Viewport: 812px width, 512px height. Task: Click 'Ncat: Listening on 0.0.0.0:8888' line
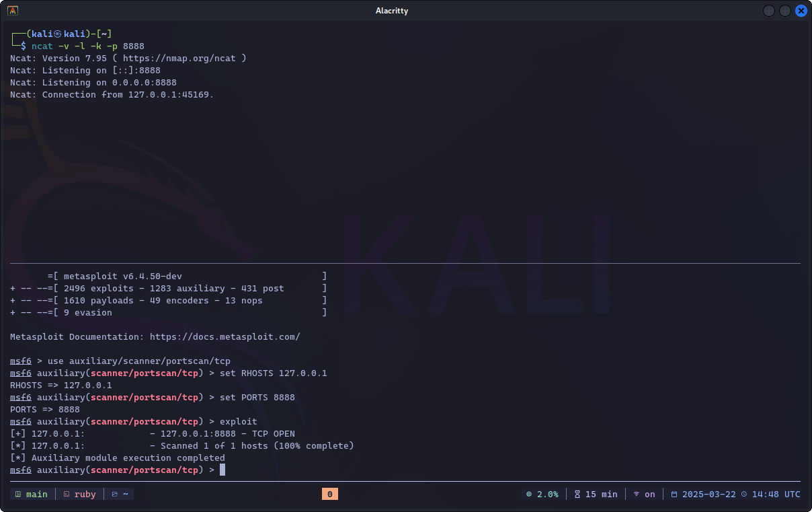point(93,82)
